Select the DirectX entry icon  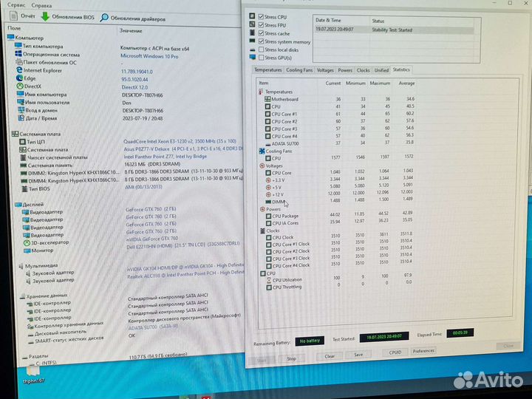[x=18, y=86]
